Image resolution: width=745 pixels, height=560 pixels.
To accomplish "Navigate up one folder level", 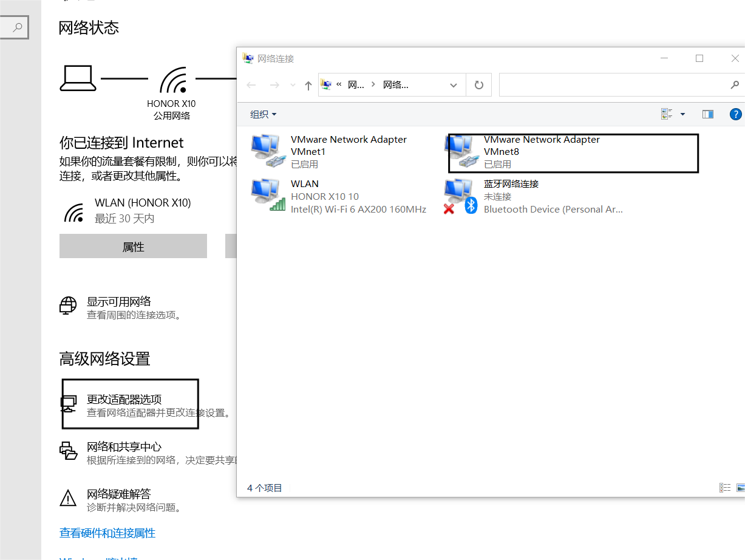I will [308, 86].
